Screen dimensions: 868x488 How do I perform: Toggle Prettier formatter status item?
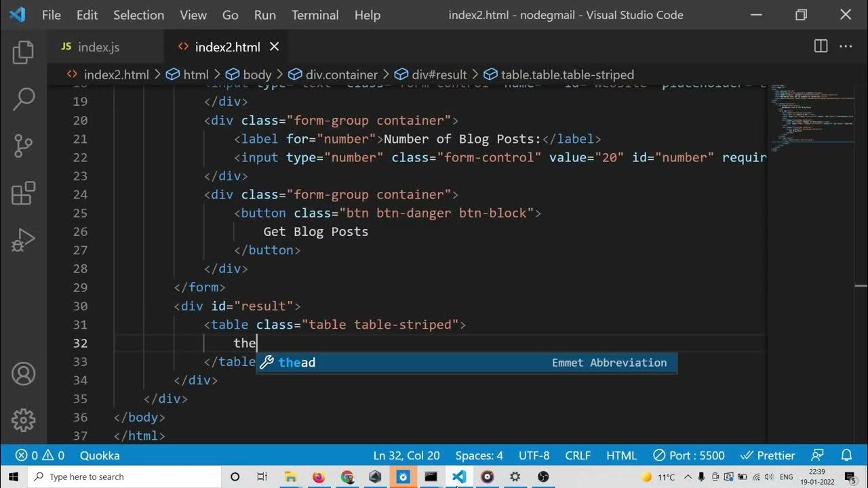pos(768,455)
